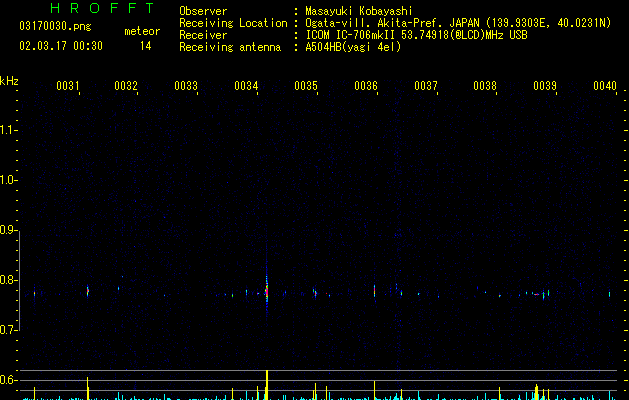
Task: Click the 0.6 kHz axis label
Action: [x=8, y=380]
